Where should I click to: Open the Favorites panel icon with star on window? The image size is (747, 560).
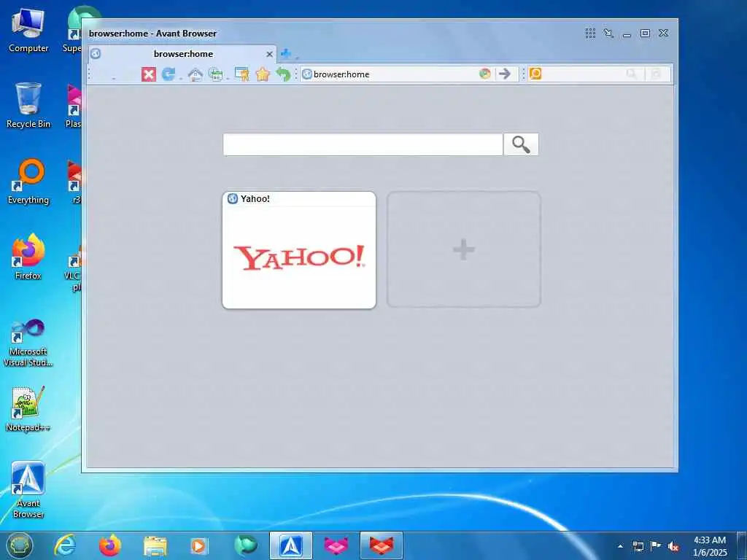coord(242,74)
